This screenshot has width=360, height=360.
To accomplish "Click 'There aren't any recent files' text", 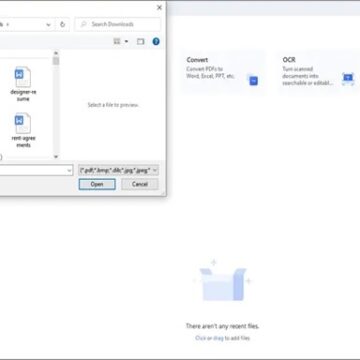I will [x=222, y=326].
